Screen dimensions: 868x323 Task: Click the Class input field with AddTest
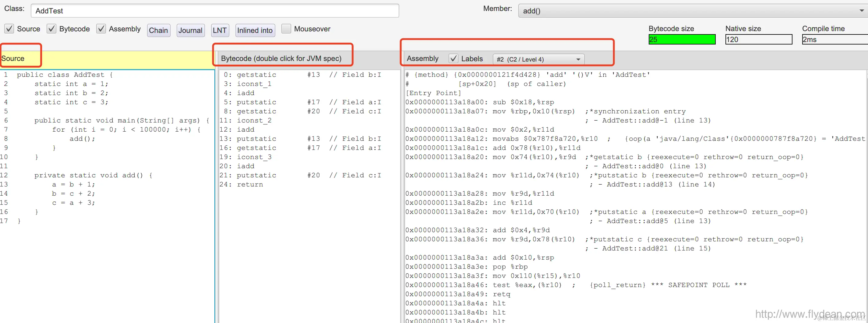(215, 11)
